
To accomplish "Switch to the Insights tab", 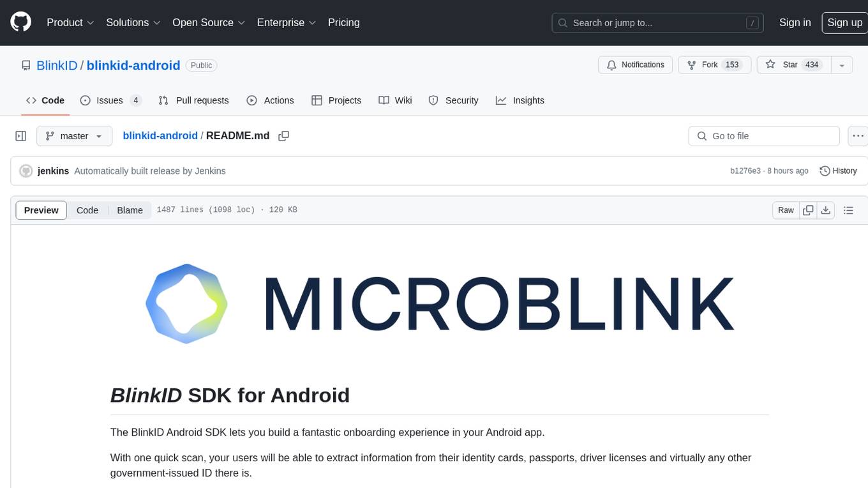I will [x=520, y=100].
